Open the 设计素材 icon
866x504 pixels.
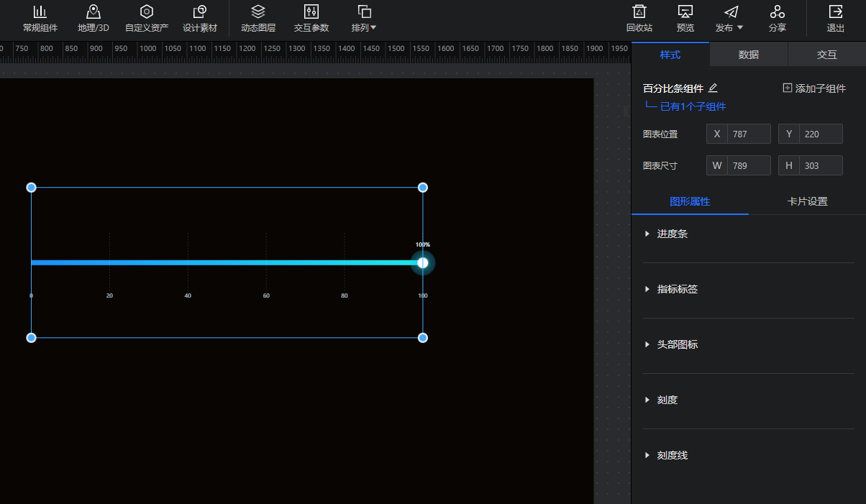pyautogui.click(x=200, y=12)
